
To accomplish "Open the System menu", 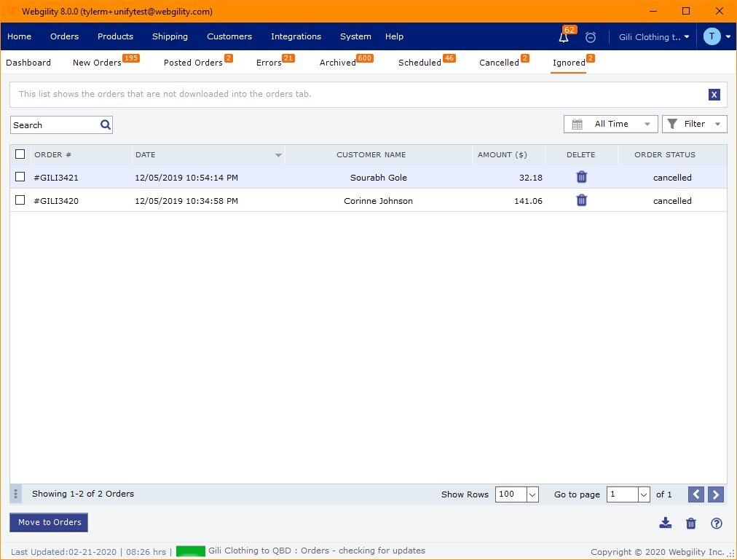I will (x=355, y=36).
